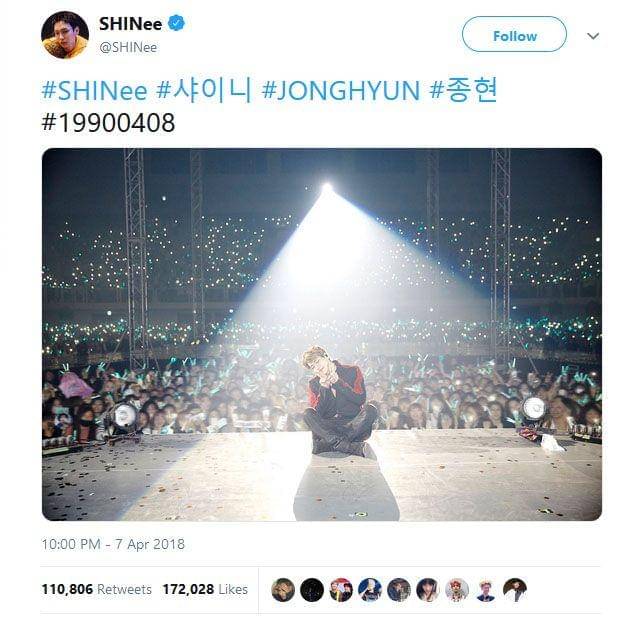Click the @SHINee handle

tap(128, 47)
